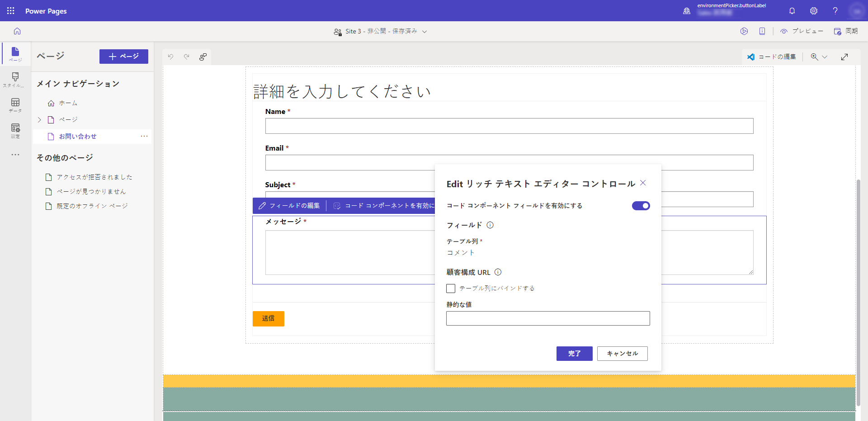Viewport: 868px width, 421px height.
Task: Open the help question mark
Action: click(x=835, y=11)
